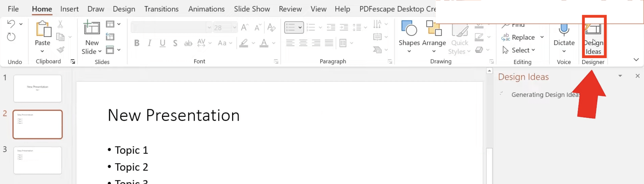Open Design Ideas pane options arrow
The height and width of the screenshot is (184, 644).
(620, 76)
